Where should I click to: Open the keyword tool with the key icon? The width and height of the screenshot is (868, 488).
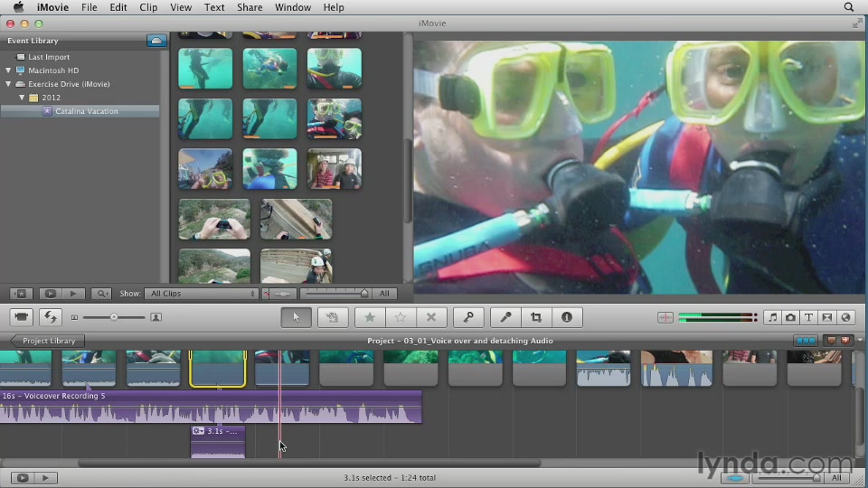(x=468, y=317)
